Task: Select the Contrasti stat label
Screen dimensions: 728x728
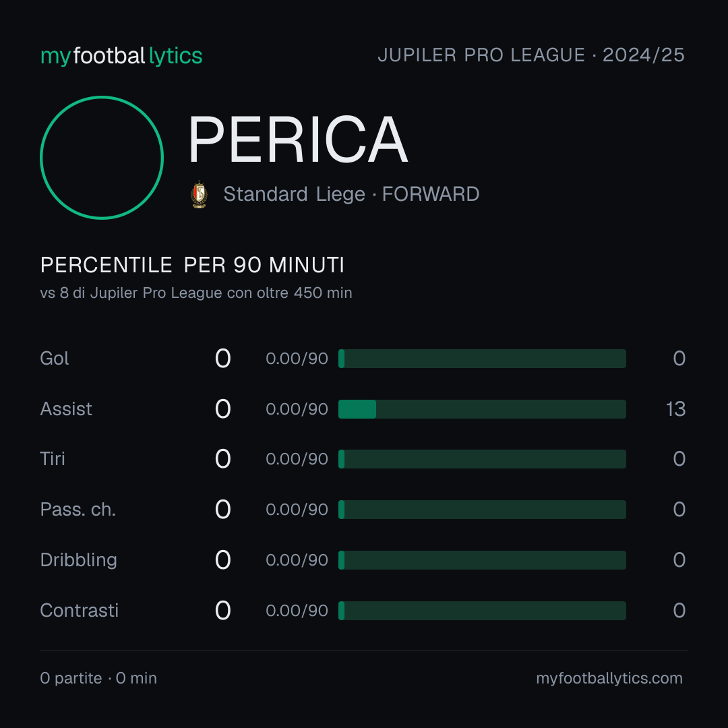Action: (80, 611)
